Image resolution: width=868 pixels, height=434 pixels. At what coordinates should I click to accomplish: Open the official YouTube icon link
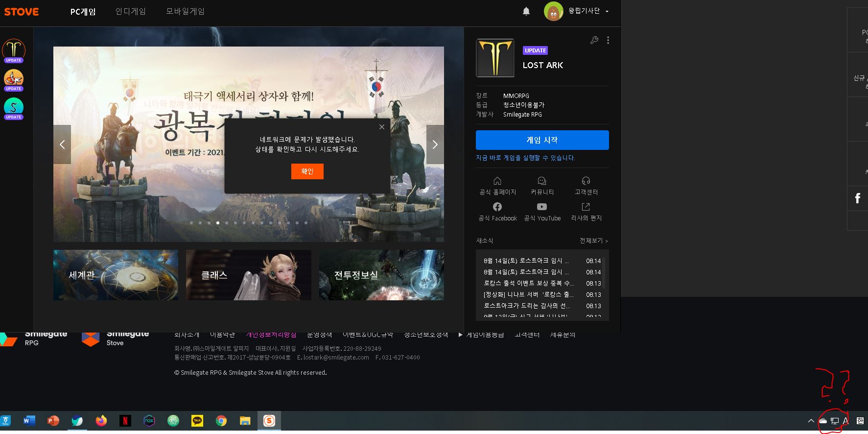(x=542, y=207)
